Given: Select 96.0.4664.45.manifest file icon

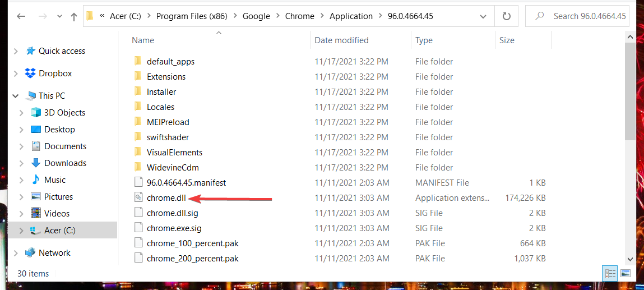Looking at the screenshot, I should (138, 182).
